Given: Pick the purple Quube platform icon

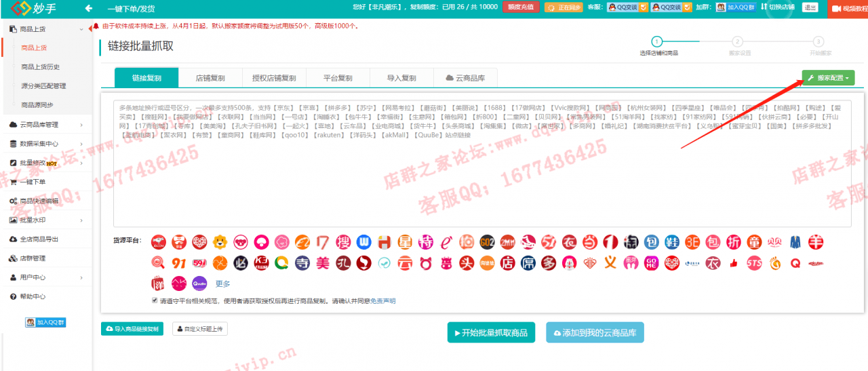Looking at the screenshot, I should (199, 284).
